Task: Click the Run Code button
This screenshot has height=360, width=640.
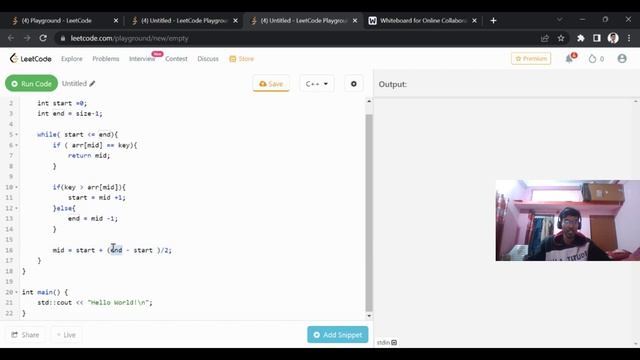Action: click(31, 84)
